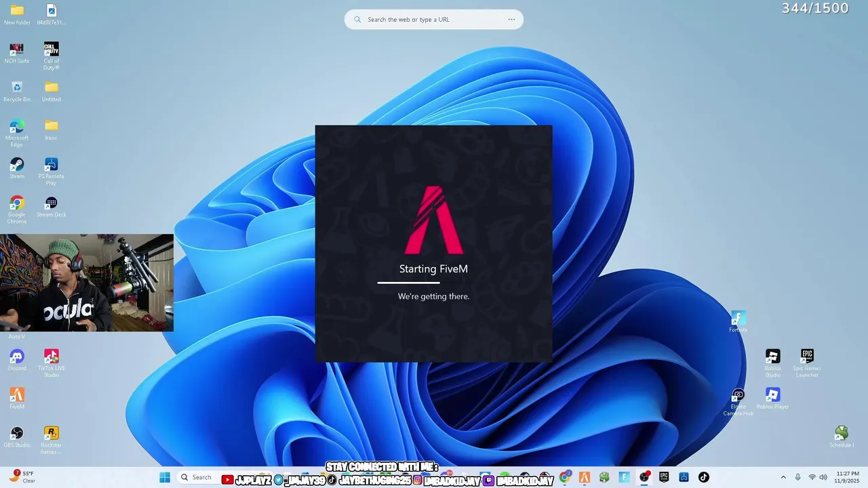Image resolution: width=868 pixels, height=488 pixels.
Task: Open the clock showing 11:27 PM
Action: coord(848,477)
